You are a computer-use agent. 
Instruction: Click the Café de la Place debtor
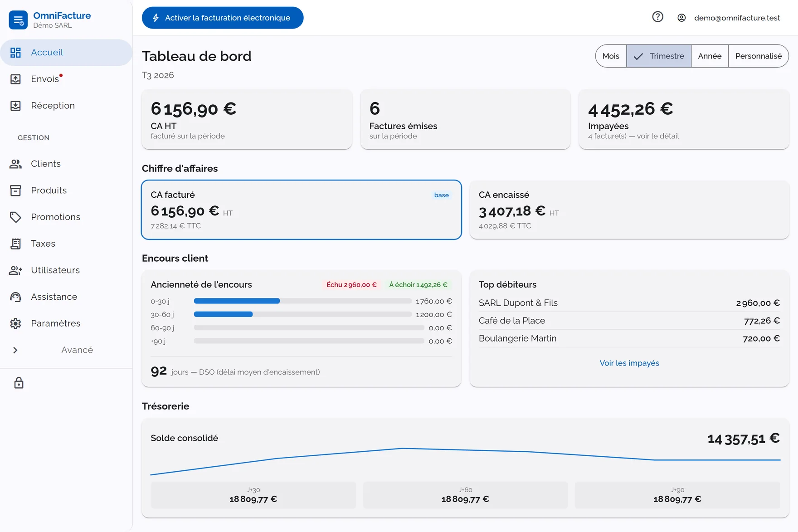pos(629,321)
